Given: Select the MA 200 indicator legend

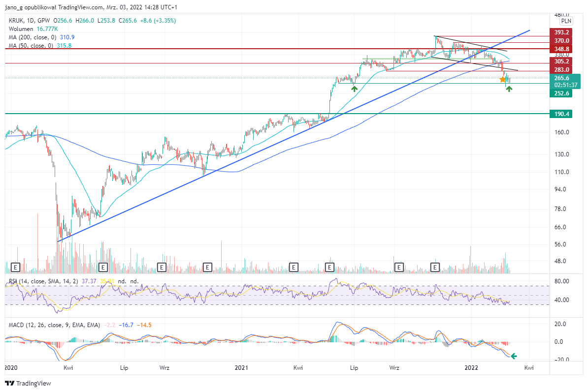Looking at the screenshot, I should coord(42,37).
